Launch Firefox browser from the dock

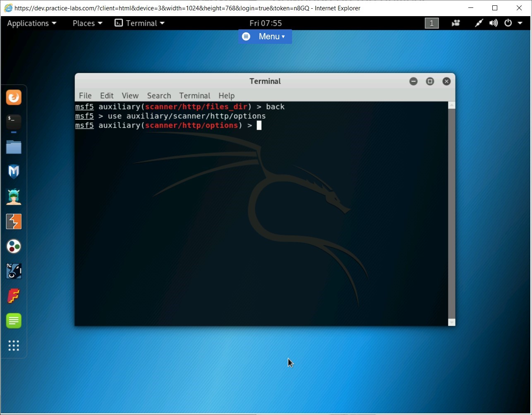(x=14, y=97)
